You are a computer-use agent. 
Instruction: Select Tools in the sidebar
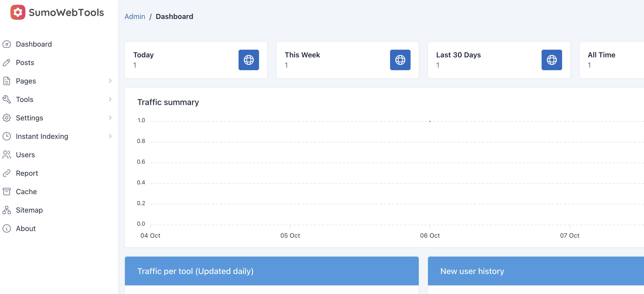[25, 100]
